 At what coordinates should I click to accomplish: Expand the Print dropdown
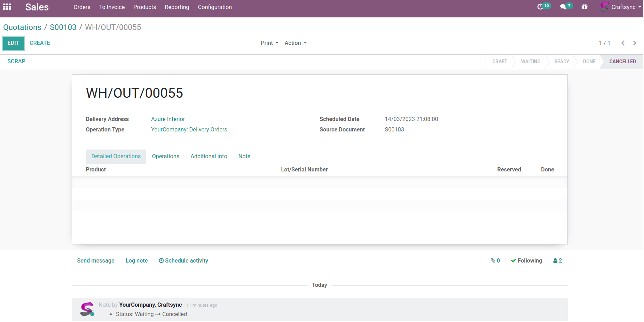pos(269,43)
